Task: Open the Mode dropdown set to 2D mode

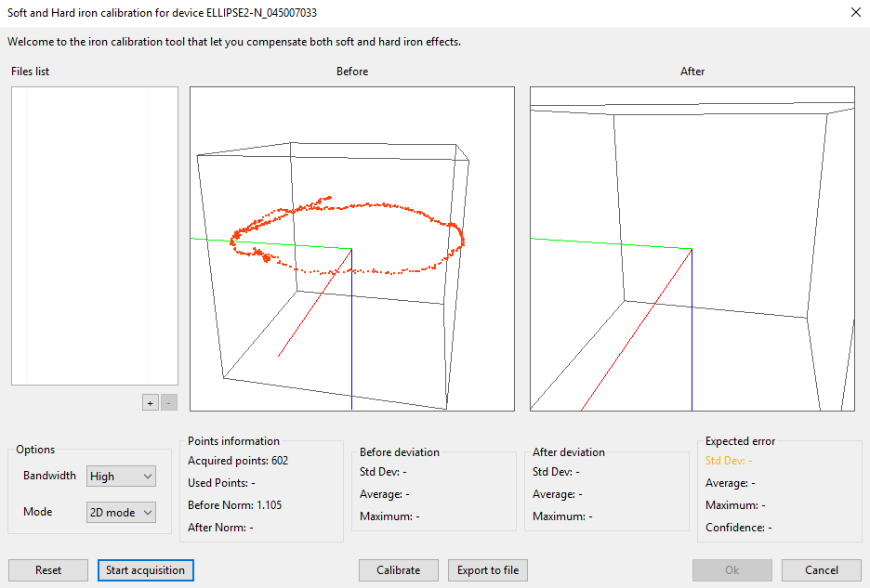Action: click(121, 512)
